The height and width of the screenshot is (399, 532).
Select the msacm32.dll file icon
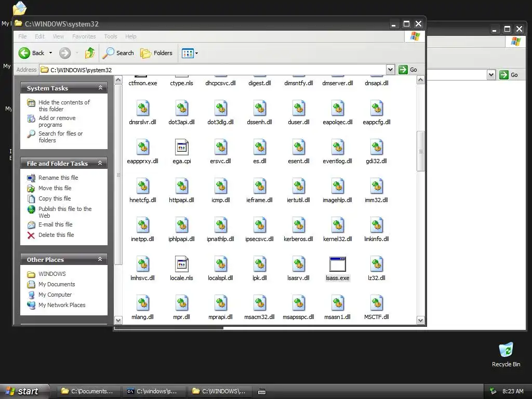260,303
